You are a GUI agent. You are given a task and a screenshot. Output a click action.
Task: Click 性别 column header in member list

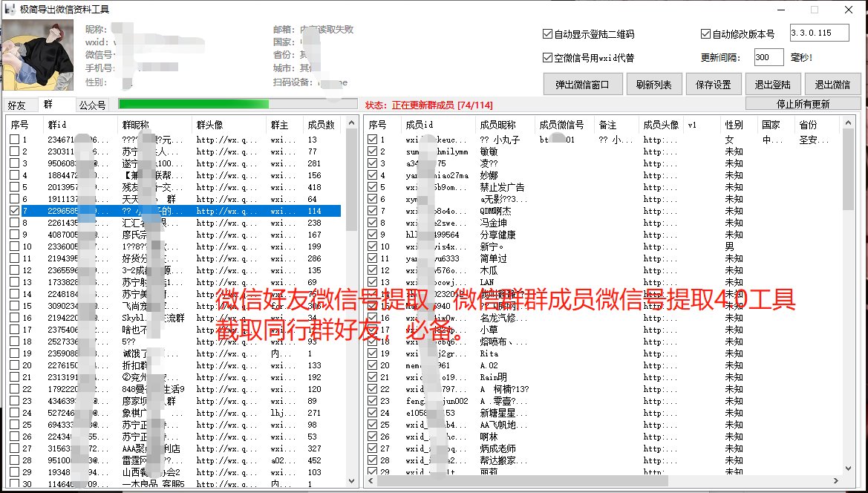click(x=739, y=125)
